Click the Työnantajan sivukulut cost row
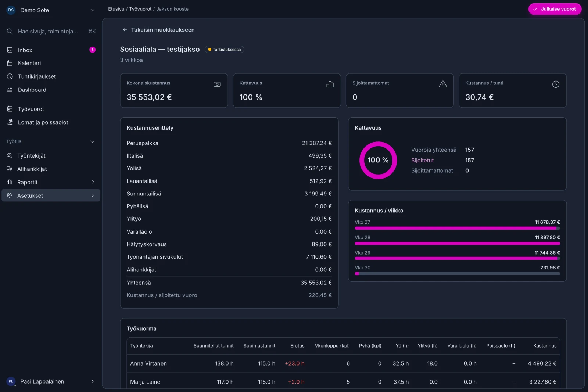The image size is (588, 392). click(x=229, y=257)
